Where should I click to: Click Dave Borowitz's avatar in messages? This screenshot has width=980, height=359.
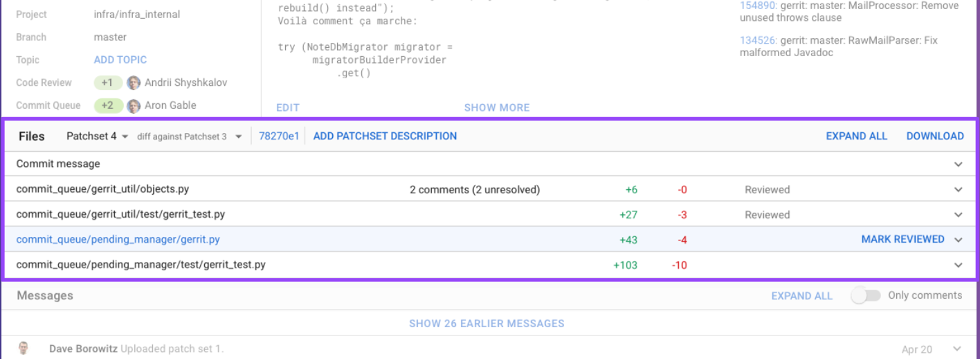point(24,348)
